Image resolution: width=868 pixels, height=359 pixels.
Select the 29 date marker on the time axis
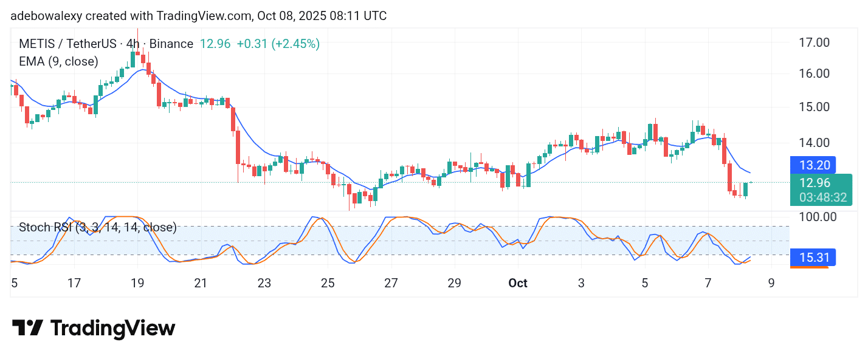coord(454,283)
